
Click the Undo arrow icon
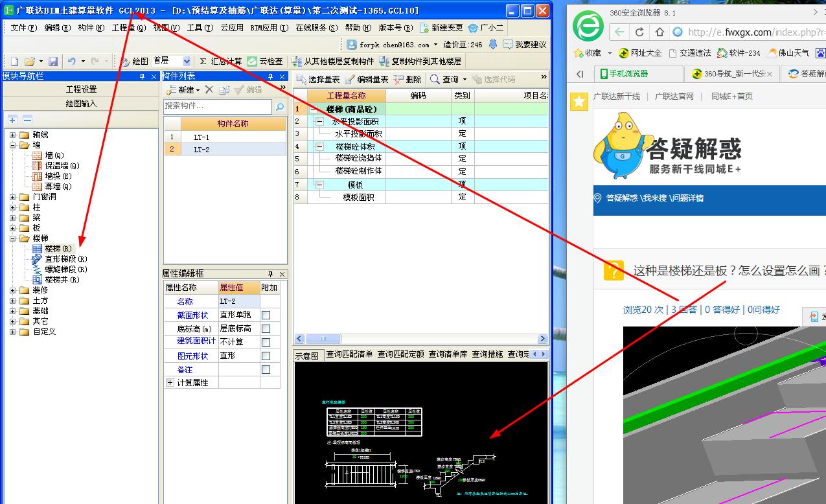[72, 61]
